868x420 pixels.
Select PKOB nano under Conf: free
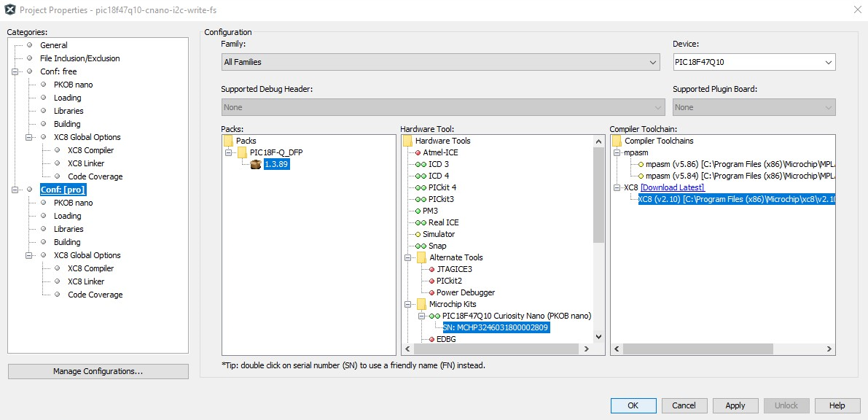click(x=73, y=85)
